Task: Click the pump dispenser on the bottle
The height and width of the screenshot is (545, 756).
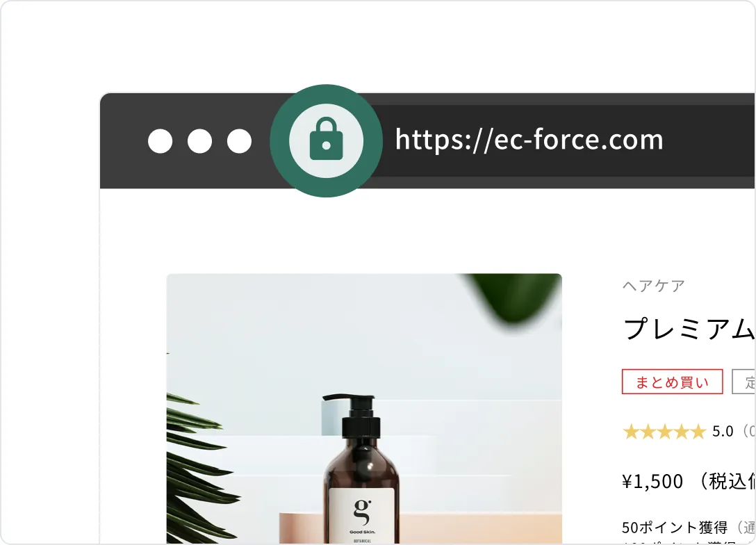Action: pos(356,416)
